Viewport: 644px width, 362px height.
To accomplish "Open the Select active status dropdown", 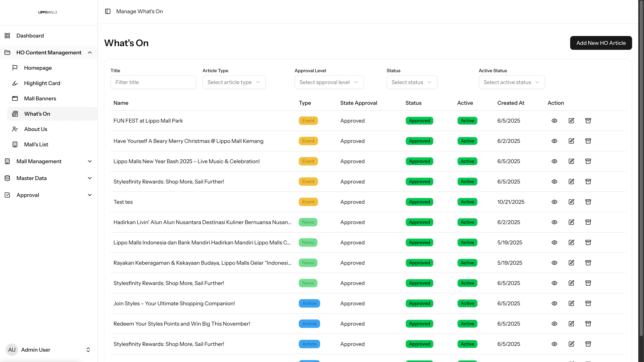I will pyautogui.click(x=512, y=82).
